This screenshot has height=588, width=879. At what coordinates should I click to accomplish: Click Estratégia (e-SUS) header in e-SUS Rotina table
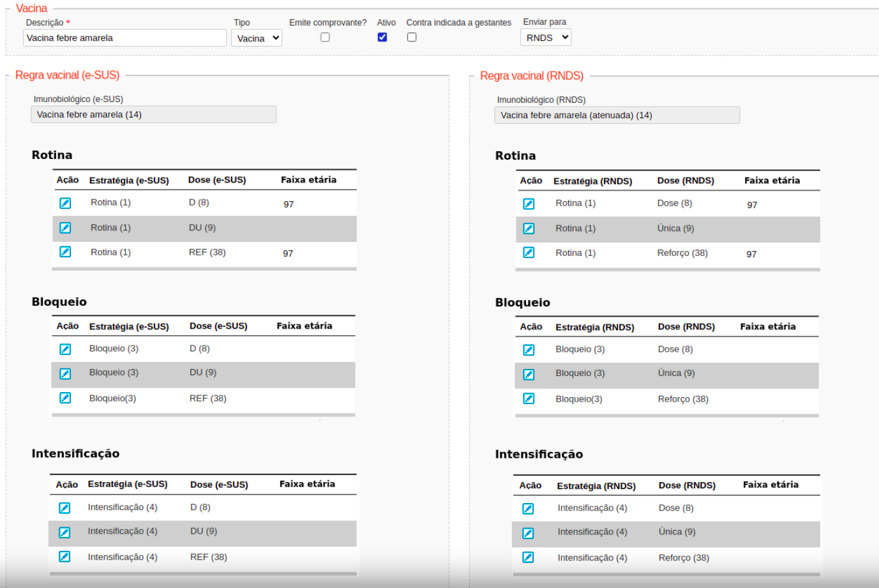[x=129, y=181]
